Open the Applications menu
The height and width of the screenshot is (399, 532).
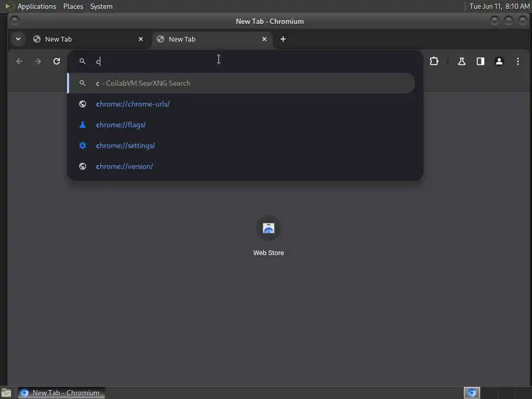click(x=37, y=6)
